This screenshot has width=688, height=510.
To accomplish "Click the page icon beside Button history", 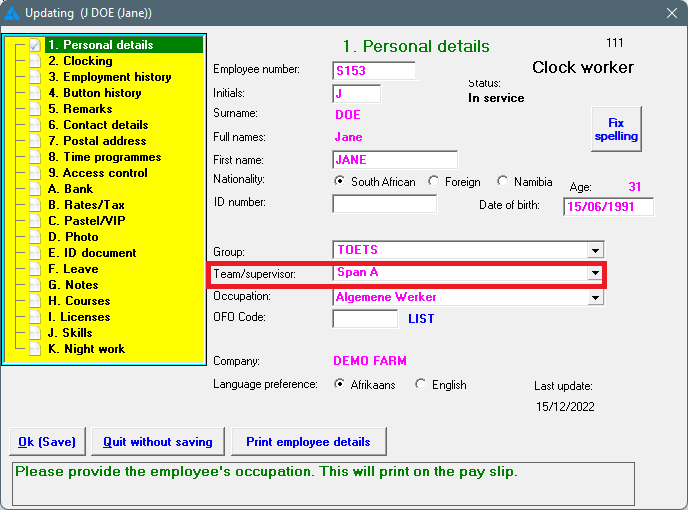I will click(35, 93).
